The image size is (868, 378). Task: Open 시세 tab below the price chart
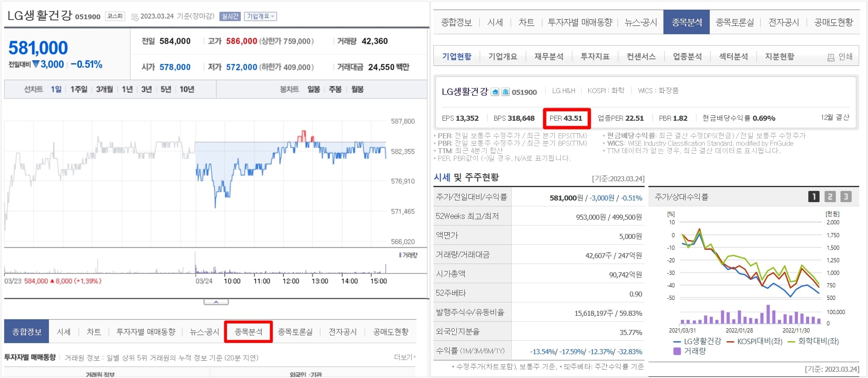tap(63, 332)
